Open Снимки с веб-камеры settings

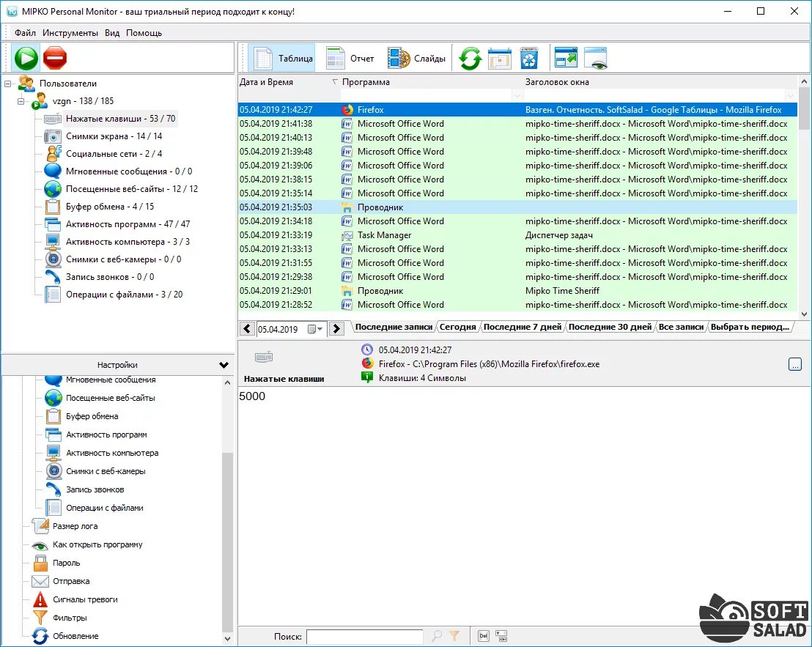coord(105,471)
